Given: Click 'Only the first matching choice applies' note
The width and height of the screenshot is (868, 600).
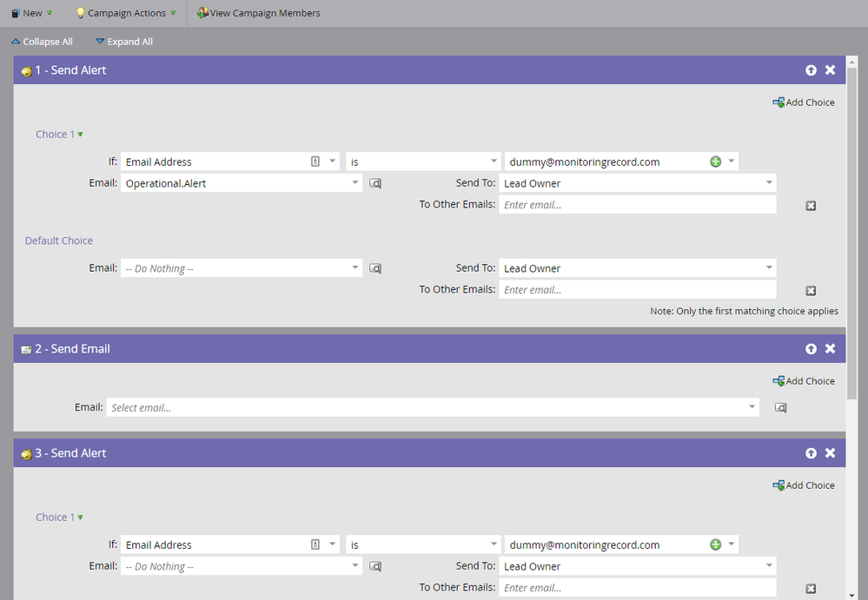Looking at the screenshot, I should click(744, 312).
